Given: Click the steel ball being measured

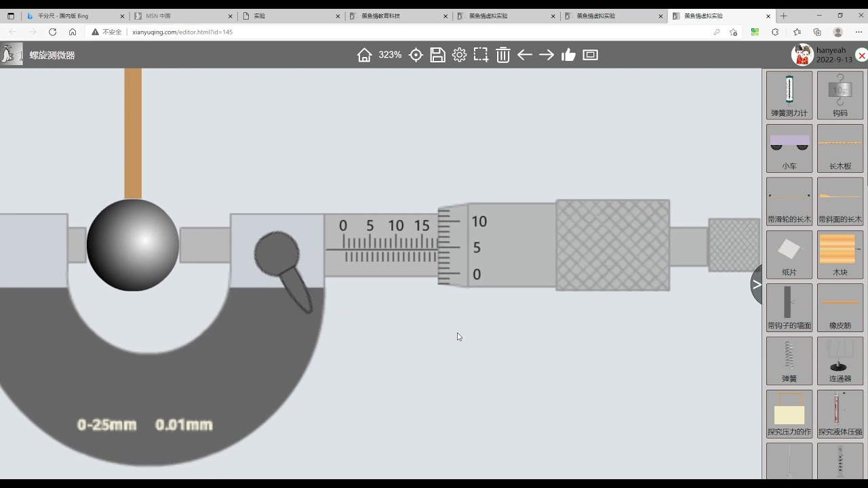Looking at the screenshot, I should point(133,245).
